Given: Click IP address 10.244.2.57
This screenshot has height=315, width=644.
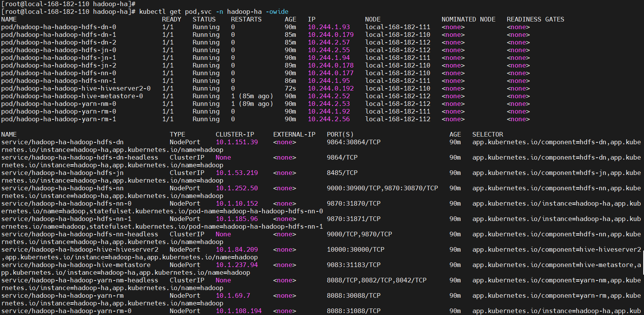Looking at the screenshot, I should point(329,43).
